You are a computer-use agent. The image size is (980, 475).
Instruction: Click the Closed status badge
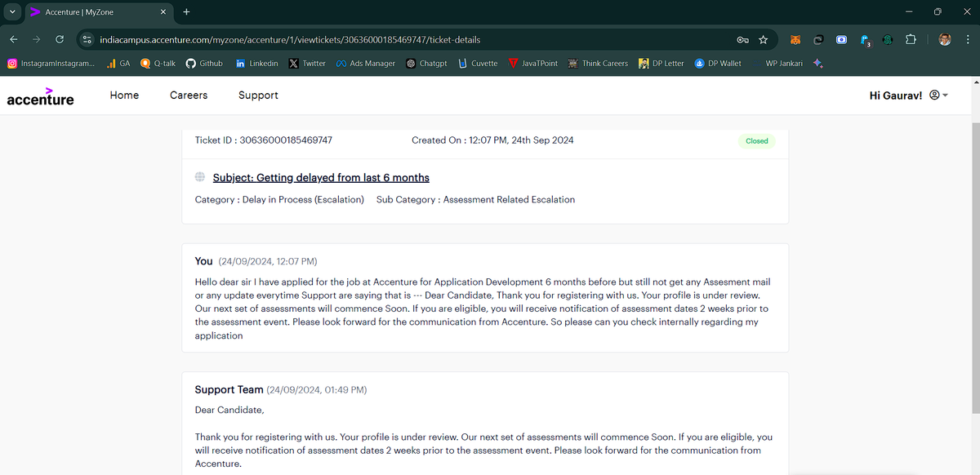[757, 141]
